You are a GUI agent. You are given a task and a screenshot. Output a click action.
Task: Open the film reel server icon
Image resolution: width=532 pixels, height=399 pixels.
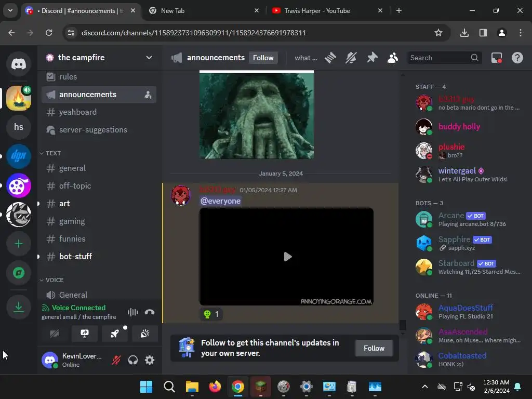(19, 185)
